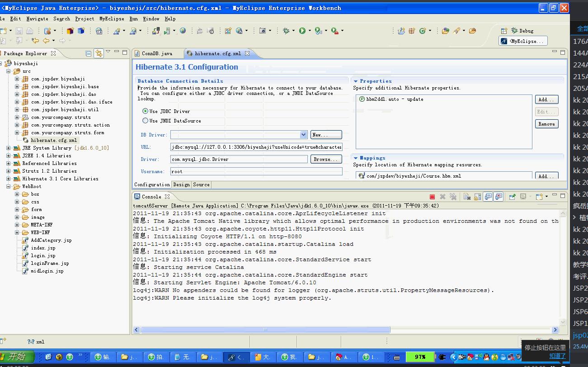
Task: Click Add... button in Mappings section
Action: pyautogui.click(x=546, y=176)
